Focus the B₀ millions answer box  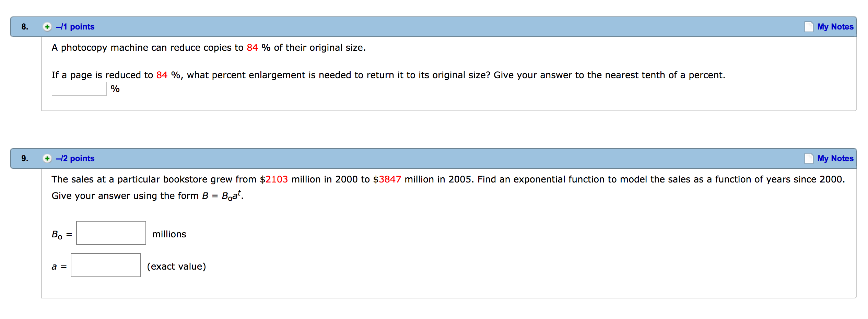pos(111,233)
